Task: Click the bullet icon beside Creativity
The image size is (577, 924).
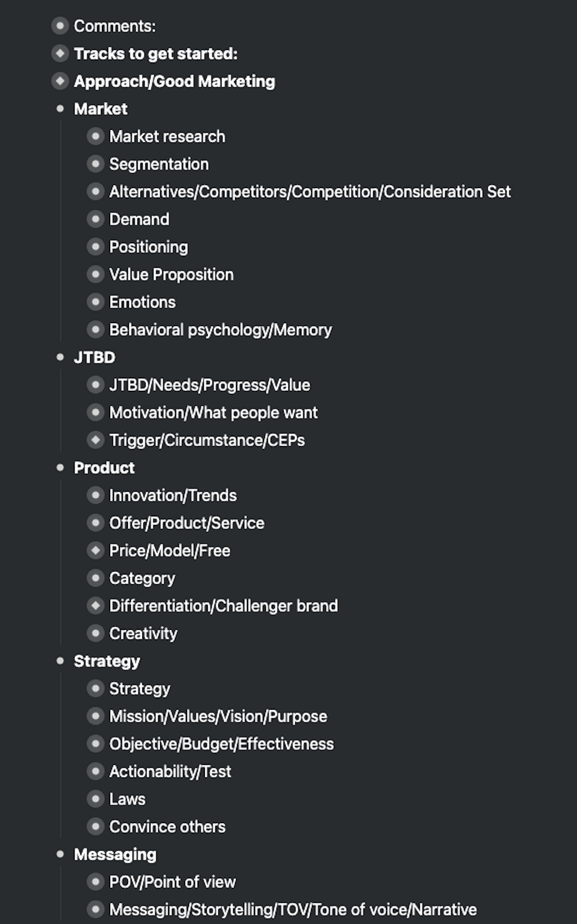Action: (x=96, y=633)
